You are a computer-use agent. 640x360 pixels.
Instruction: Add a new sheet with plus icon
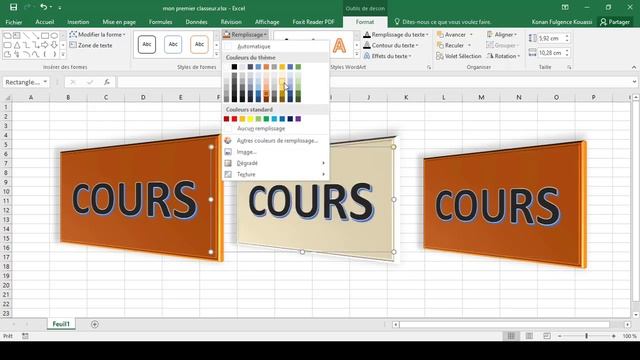click(x=95, y=324)
